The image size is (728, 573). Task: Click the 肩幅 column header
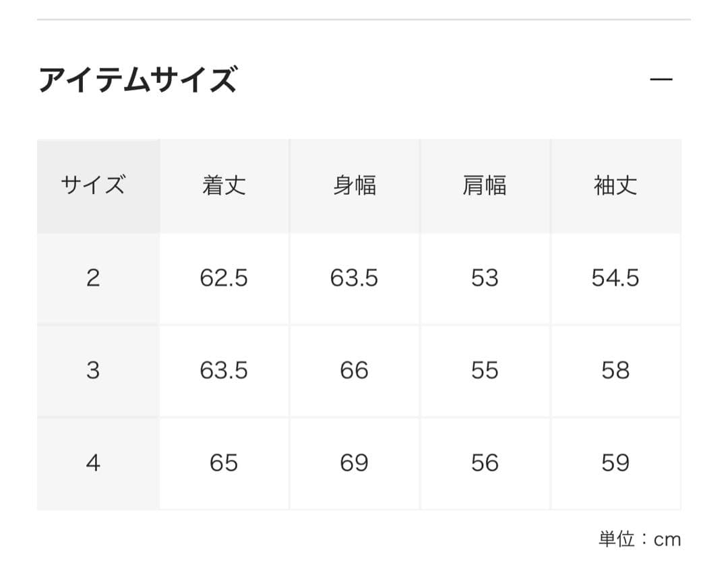[485, 185]
